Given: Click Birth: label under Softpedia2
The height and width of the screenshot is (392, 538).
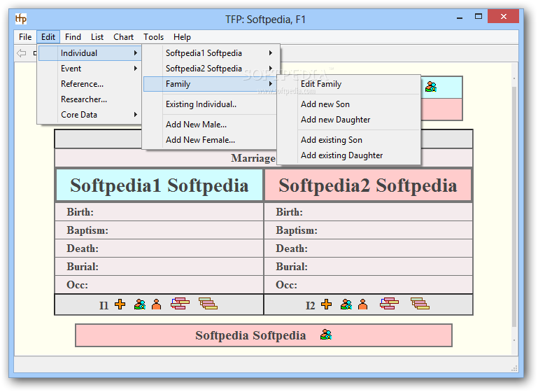Looking at the screenshot, I should coord(289,212).
